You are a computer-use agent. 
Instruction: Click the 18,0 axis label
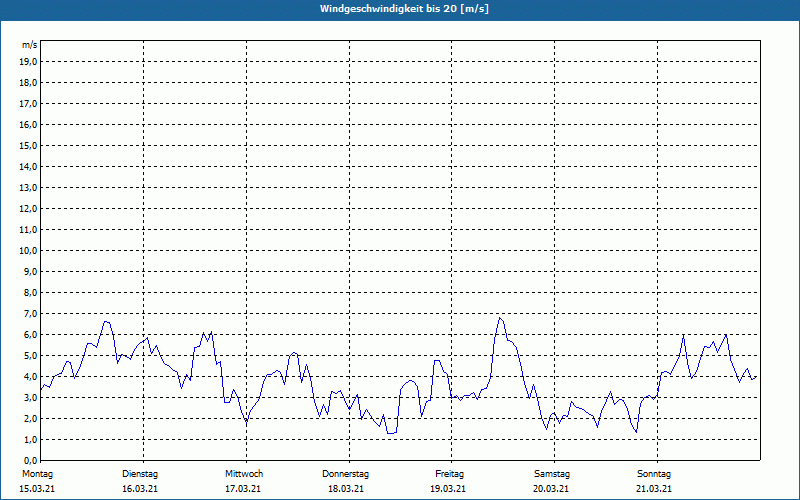(28, 83)
